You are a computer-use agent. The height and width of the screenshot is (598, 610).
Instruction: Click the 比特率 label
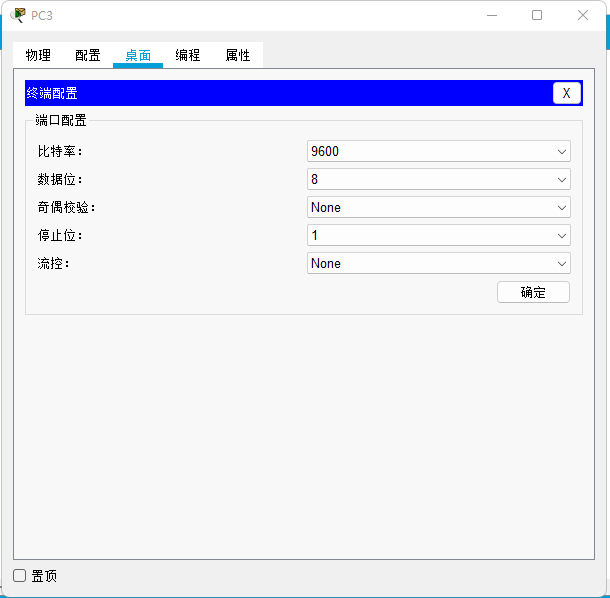click(x=60, y=151)
